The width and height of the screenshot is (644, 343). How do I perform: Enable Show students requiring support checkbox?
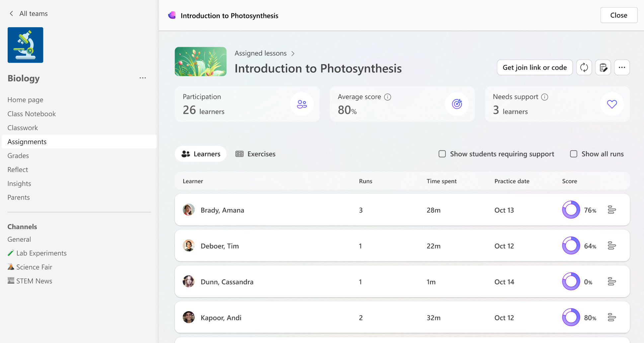[442, 154]
